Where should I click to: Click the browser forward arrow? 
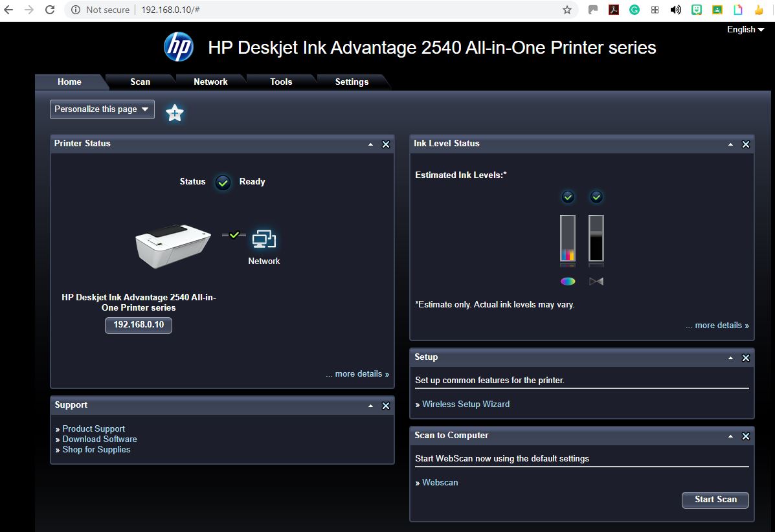point(29,10)
